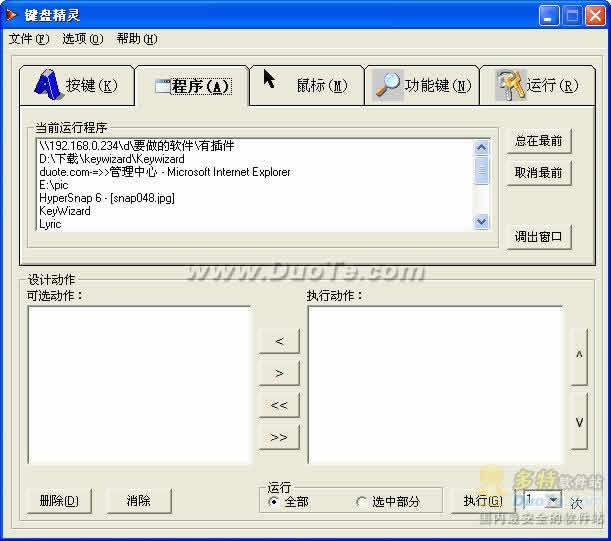
Task: Click the program list scroll-down arrow
Action: pyautogui.click(x=482, y=222)
